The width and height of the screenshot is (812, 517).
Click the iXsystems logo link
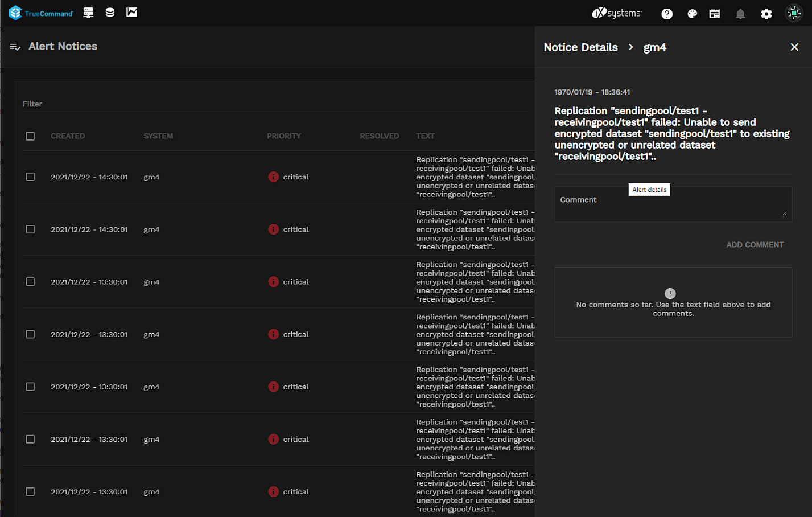[616, 13]
